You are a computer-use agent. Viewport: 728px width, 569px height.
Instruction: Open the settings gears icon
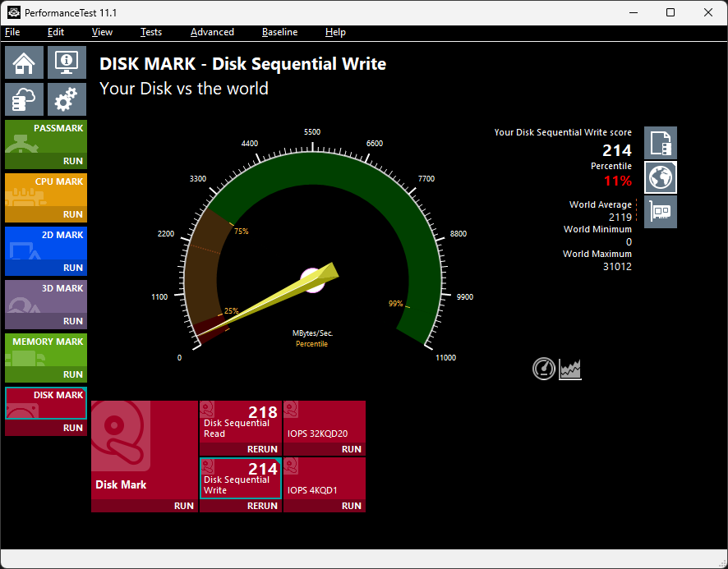pyautogui.click(x=67, y=99)
